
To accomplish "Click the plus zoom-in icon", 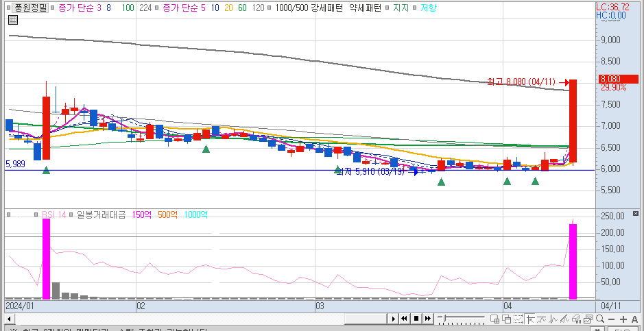I will click(623, 319).
